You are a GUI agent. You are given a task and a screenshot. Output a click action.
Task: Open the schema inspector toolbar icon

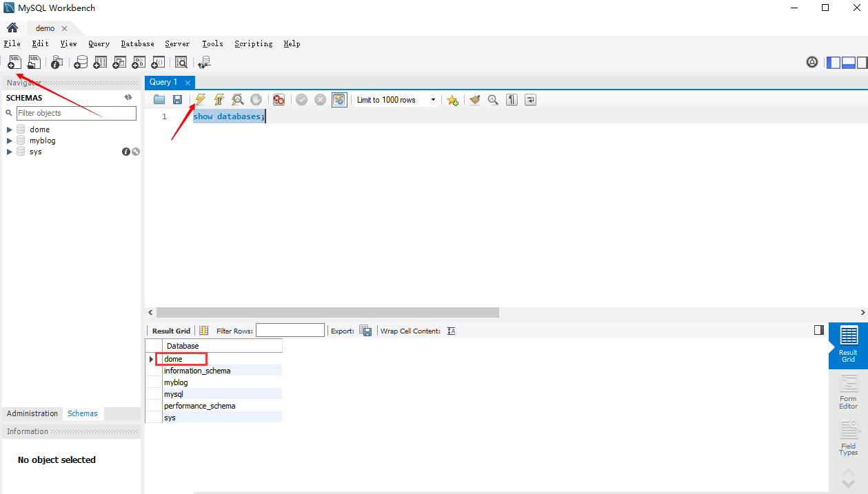tap(57, 62)
